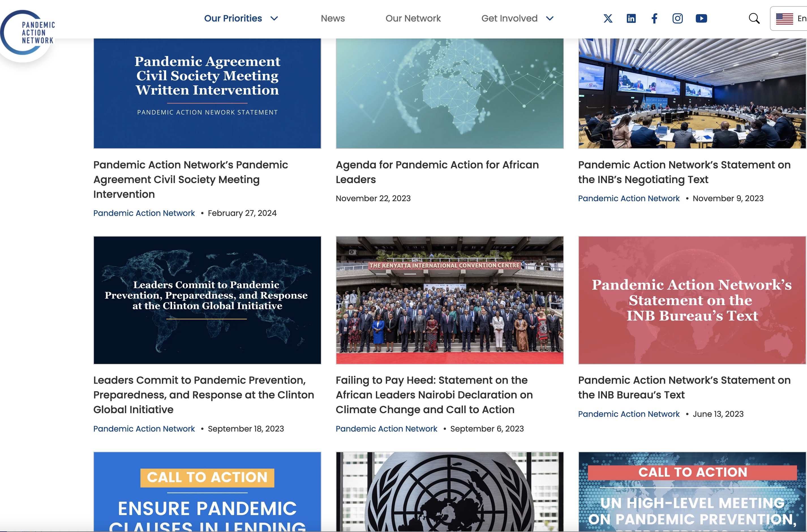Open the red INB Bureau's Text image card
This screenshot has width=807, height=532.
click(692, 300)
